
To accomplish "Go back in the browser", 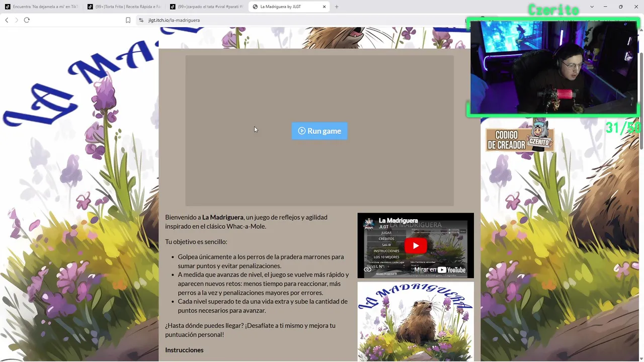I will click(x=7, y=20).
